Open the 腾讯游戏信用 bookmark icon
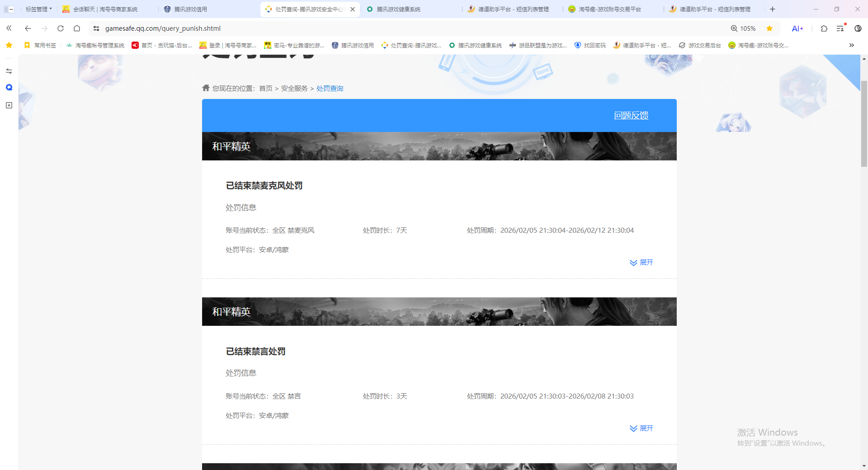Viewport: 868px width, 470px height. point(335,45)
